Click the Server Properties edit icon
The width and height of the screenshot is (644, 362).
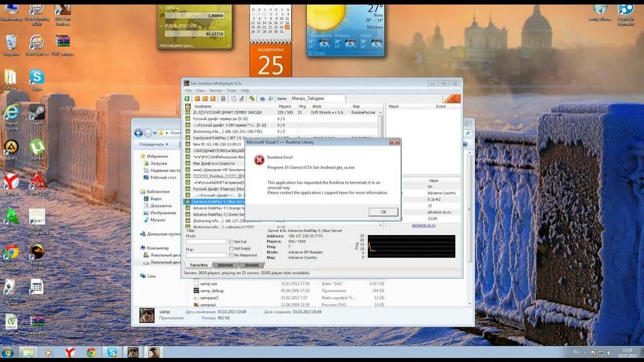[x=242, y=99]
